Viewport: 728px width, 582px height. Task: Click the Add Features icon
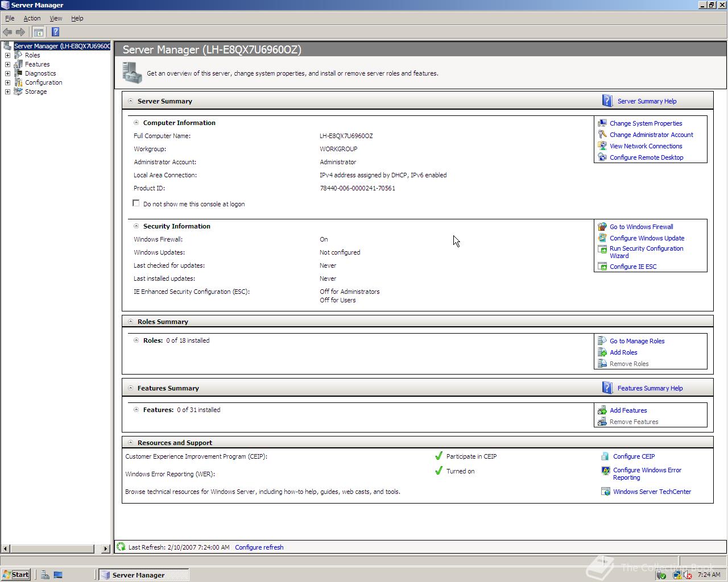coord(602,410)
